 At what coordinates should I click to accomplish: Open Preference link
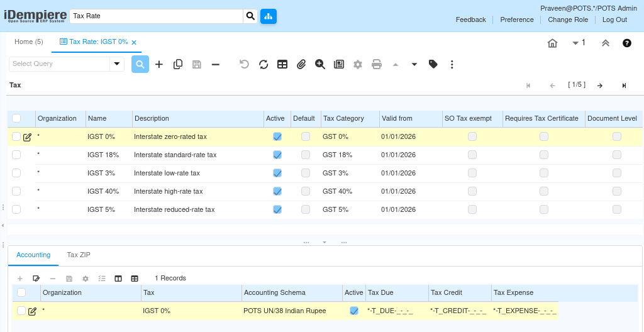click(517, 19)
